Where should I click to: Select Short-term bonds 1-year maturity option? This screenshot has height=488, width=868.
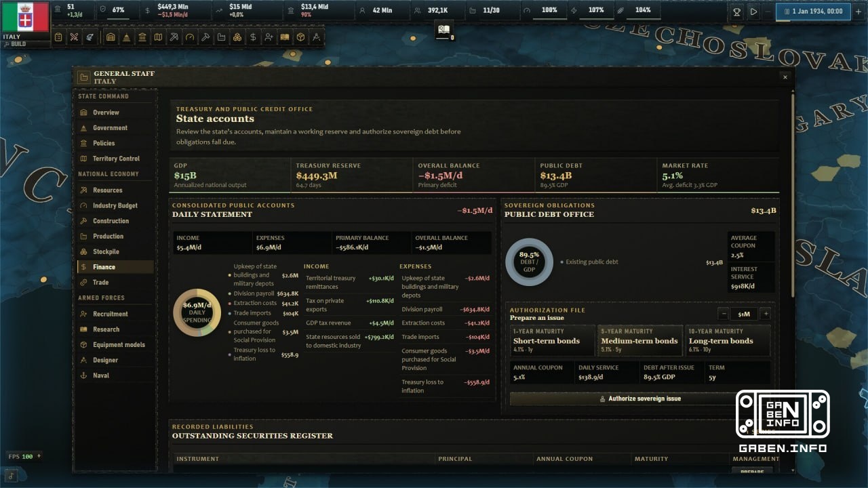[x=552, y=341]
